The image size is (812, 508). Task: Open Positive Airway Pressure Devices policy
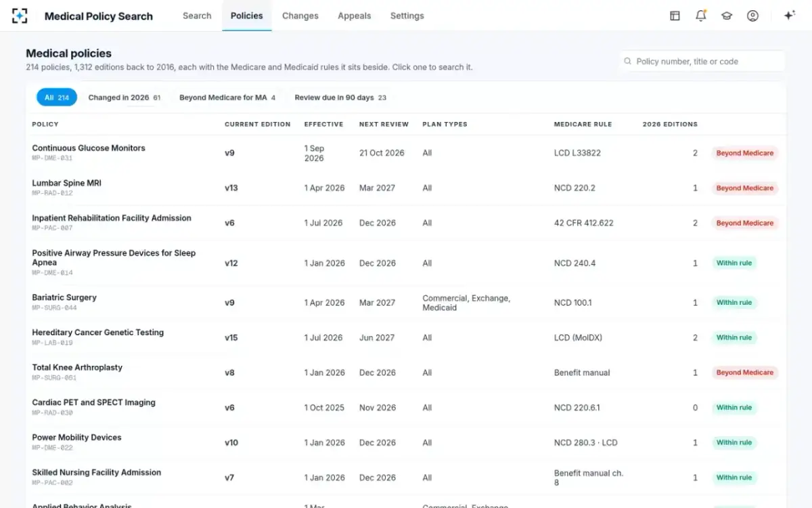click(x=114, y=257)
